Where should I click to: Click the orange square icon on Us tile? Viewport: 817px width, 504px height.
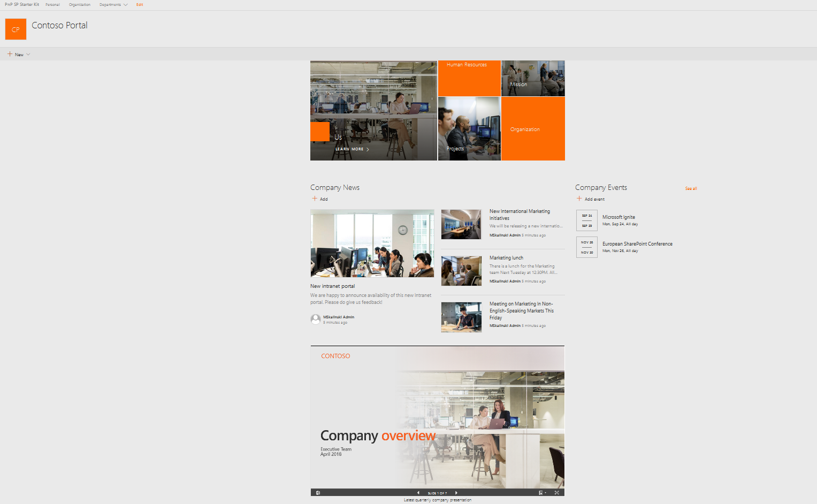coord(320,132)
